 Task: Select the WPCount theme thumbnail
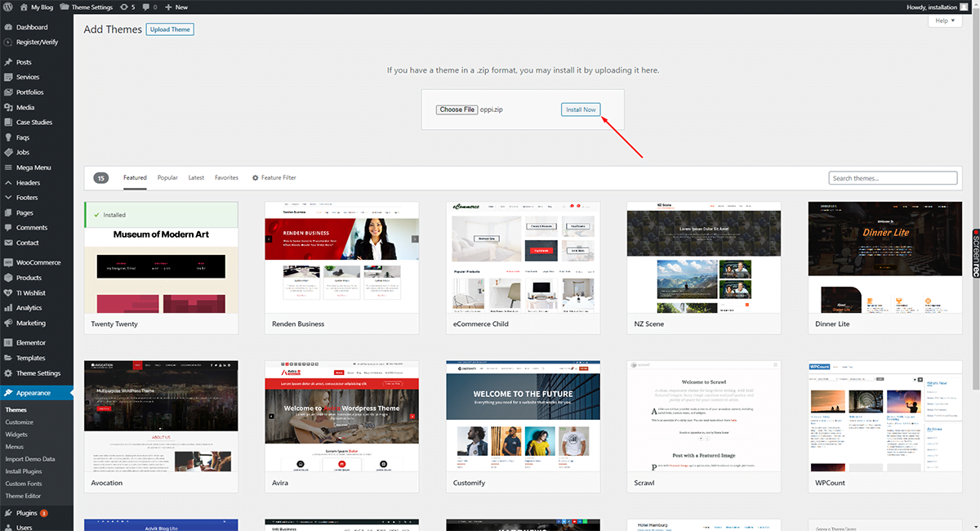pyautogui.click(x=884, y=416)
